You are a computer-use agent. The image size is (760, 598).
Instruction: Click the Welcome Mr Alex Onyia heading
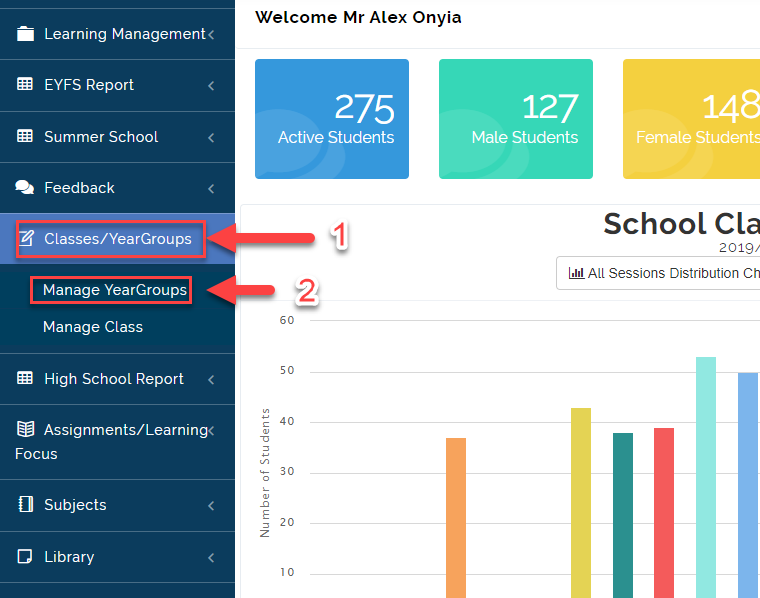[358, 17]
